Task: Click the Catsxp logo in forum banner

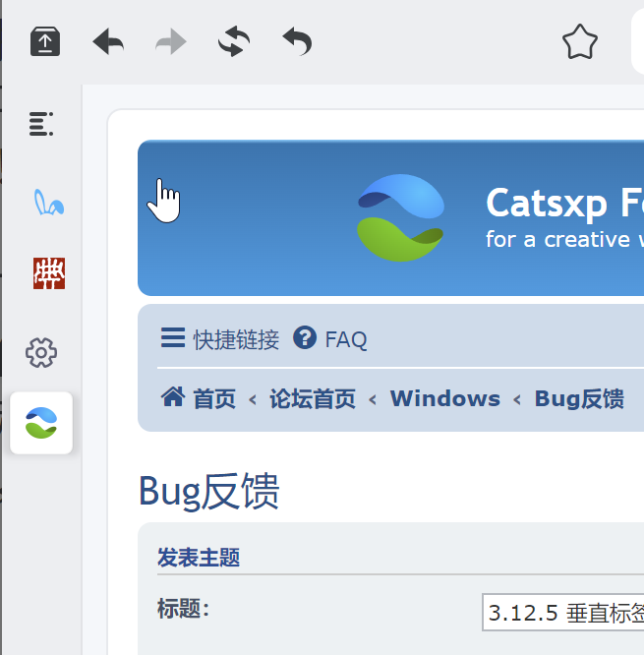Action: click(x=400, y=217)
